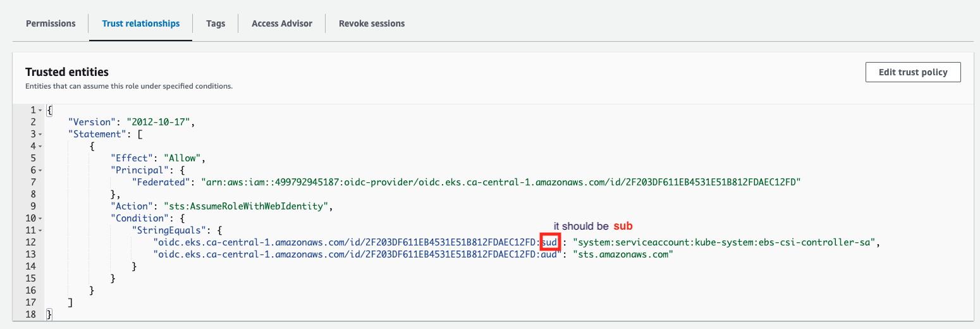This screenshot has width=980, height=329.
Task: Go to the Access Advisor tab
Action: (282, 23)
